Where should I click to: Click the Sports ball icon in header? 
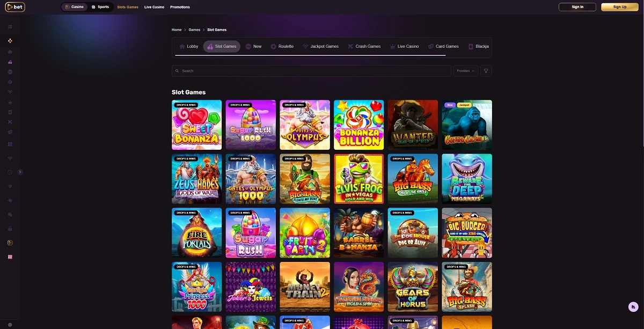click(93, 7)
